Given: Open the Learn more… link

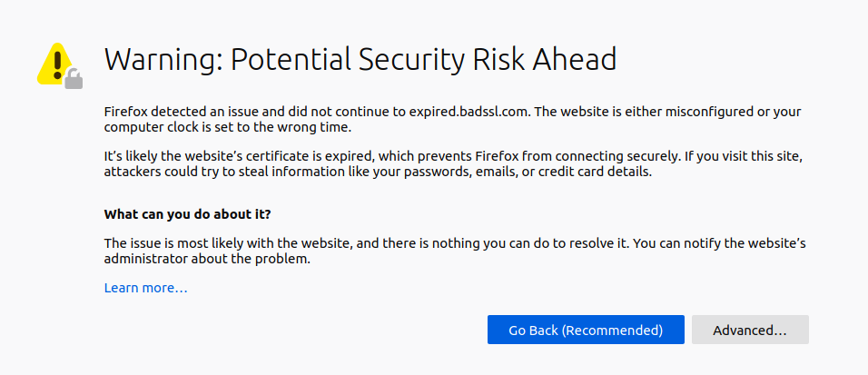Looking at the screenshot, I should click(145, 288).
